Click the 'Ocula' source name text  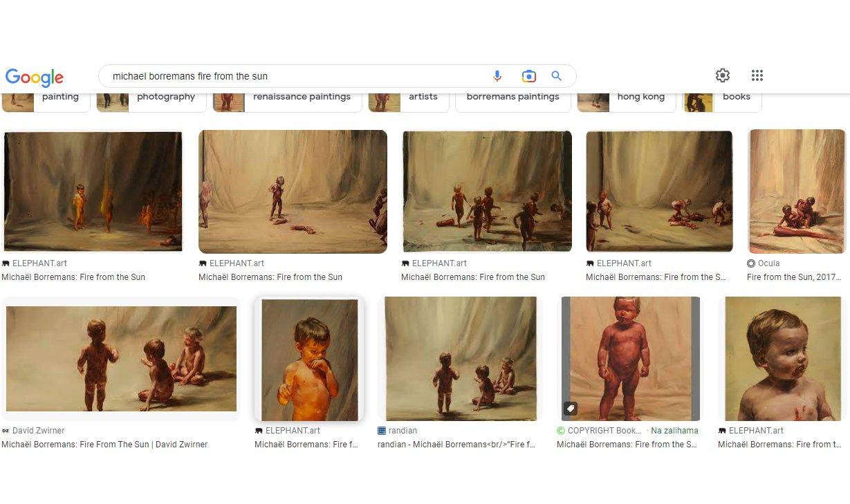coord(769,263)
